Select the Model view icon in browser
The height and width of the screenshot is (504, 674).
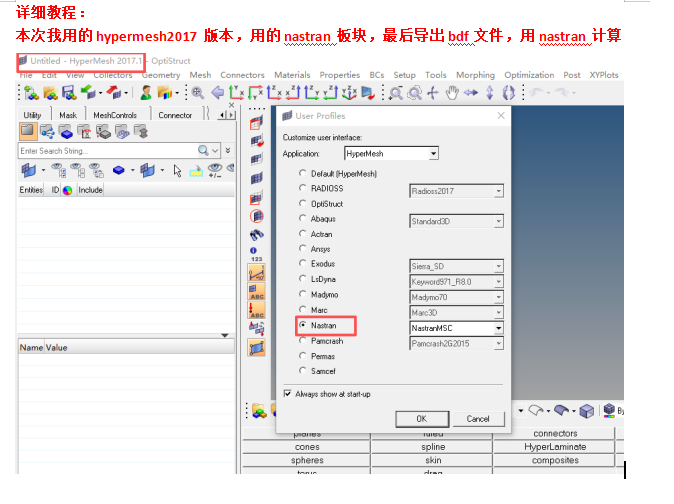pos(27,131)
